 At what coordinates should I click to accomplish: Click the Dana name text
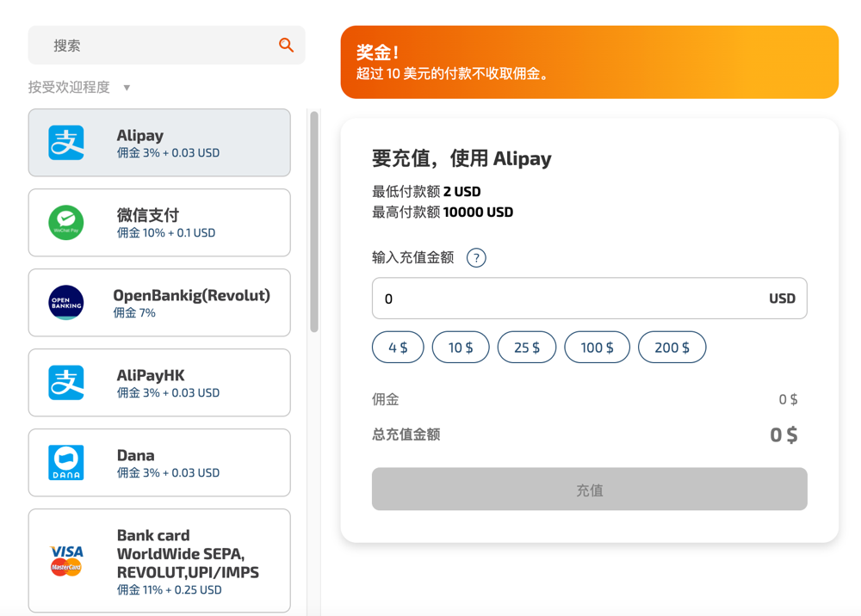click(x=136, y=455)
